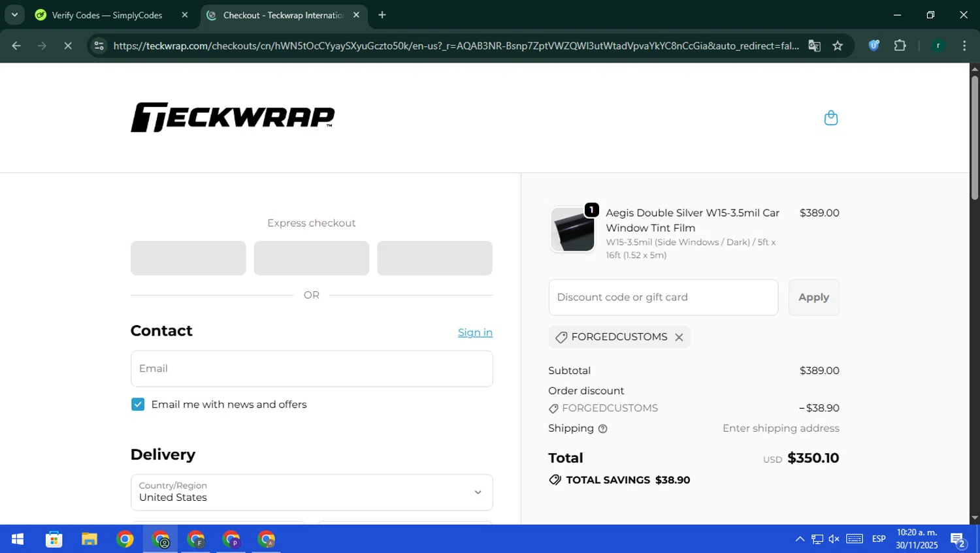Click the first express checkout button
This screenshot has width=980, height=553.
[188, 258]
